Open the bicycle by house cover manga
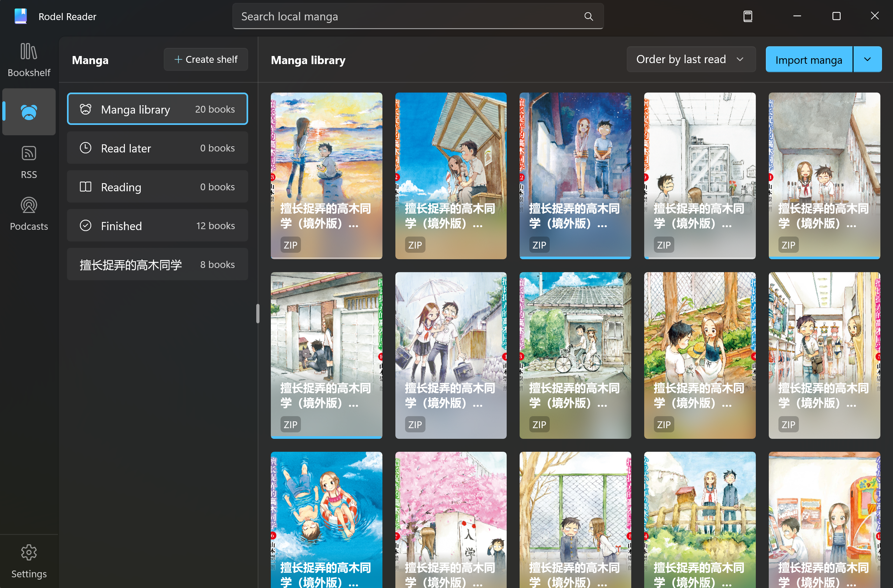Image resolution: width=893 pixels, height=588 pixels. [x=575, y=355]
